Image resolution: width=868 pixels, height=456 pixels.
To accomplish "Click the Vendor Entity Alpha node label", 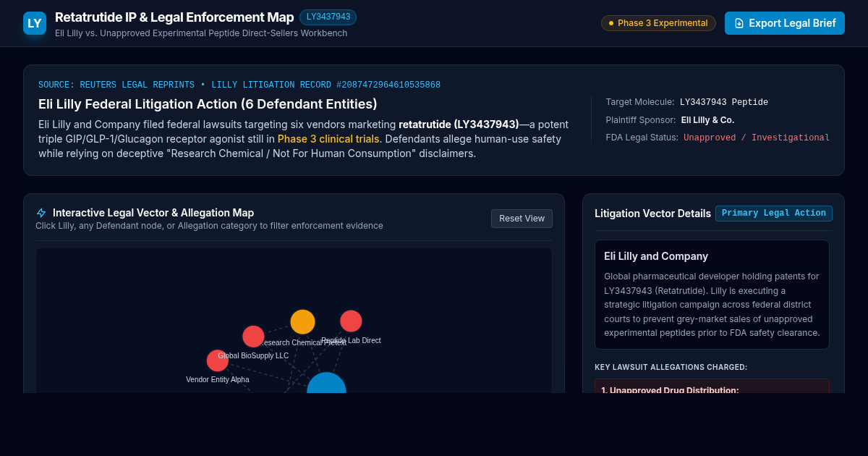I will point(218,379).
